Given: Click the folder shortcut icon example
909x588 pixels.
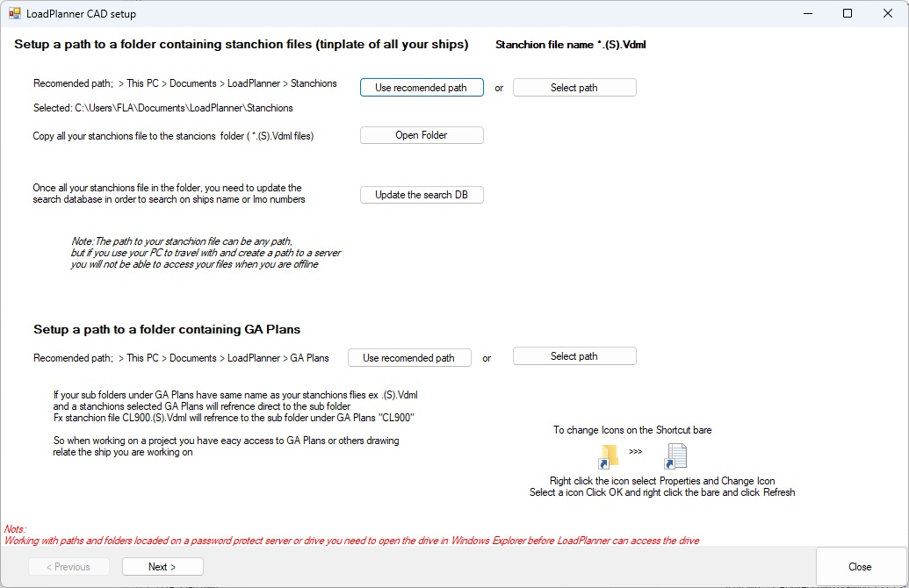Looking at the screenshot, I should tap(608, 456).
